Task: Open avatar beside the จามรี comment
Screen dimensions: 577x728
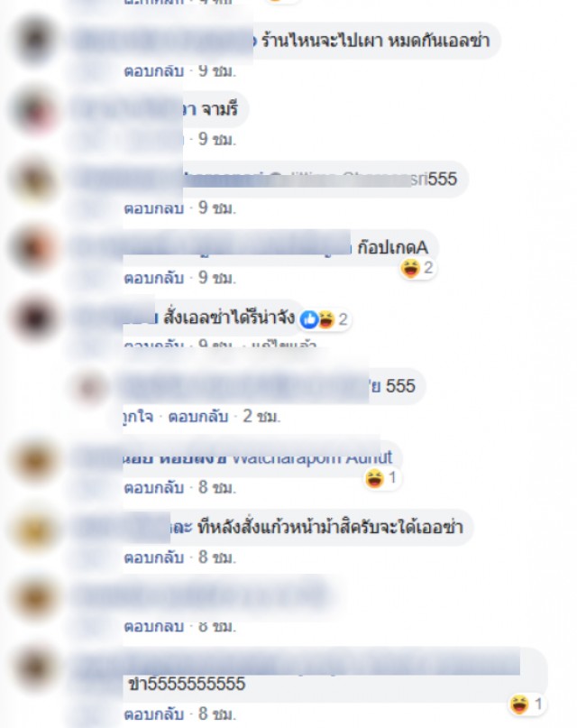Action: [34, 109]
